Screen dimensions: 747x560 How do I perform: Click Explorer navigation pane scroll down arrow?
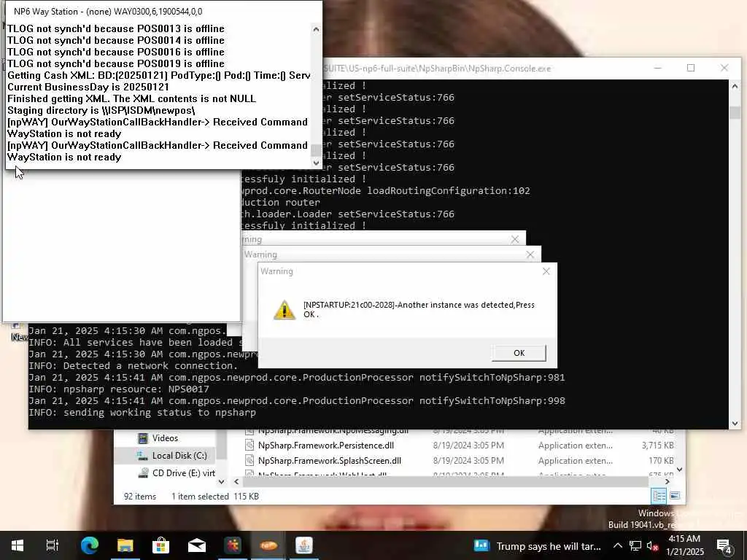tap(221, 482)
